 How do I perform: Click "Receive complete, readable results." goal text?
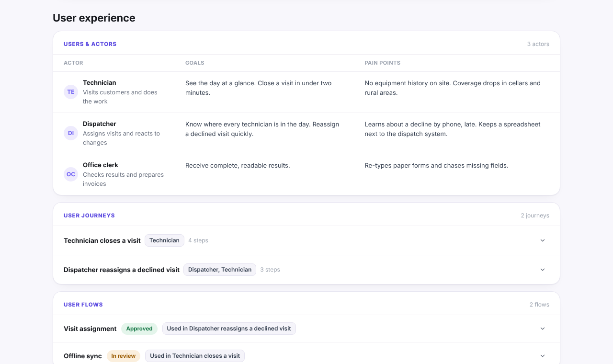coord(238,166)
